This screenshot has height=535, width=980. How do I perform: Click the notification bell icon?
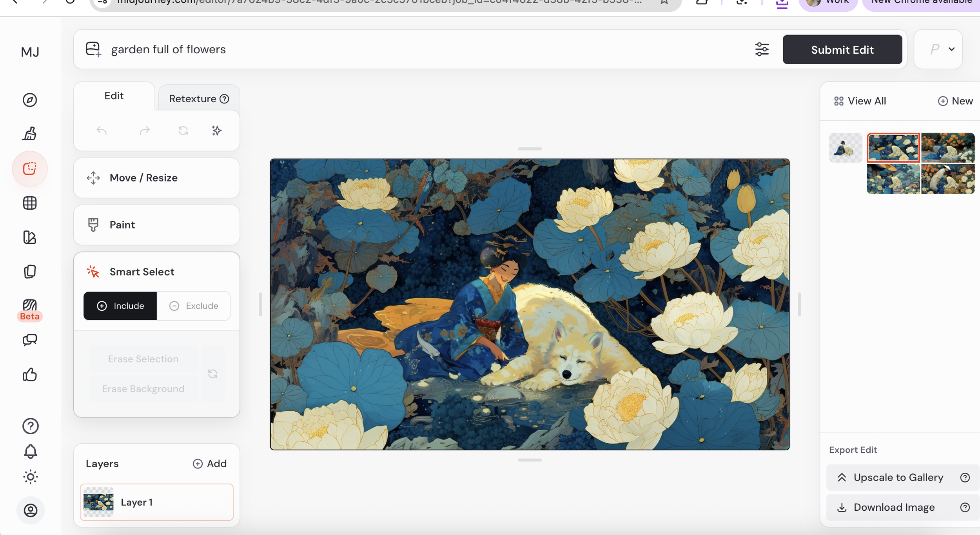[30, 452]
